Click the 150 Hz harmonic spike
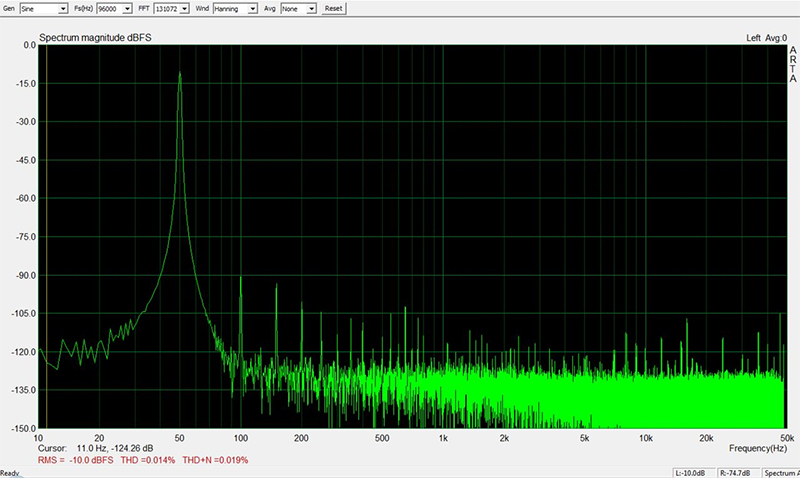 tap(277, 290)
